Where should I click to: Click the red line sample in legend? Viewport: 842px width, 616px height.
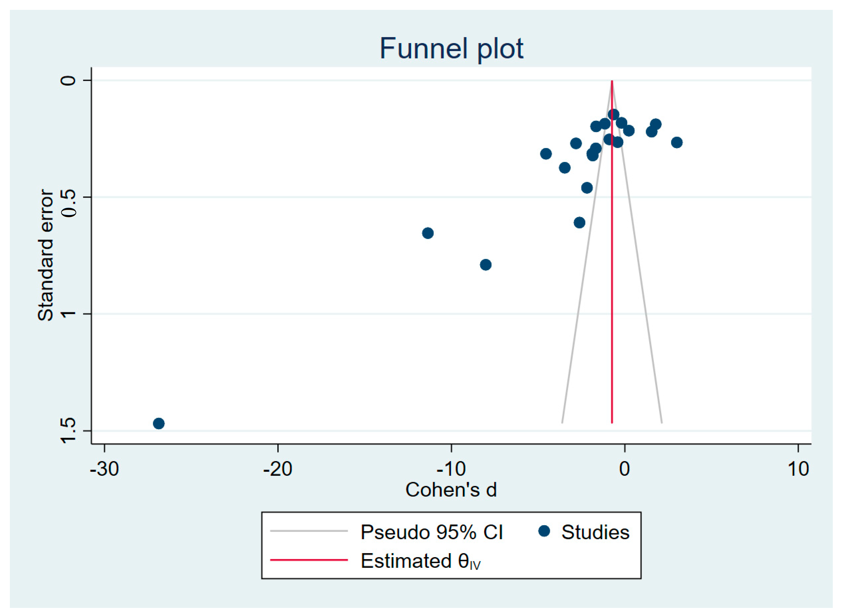(x=309, y=560)
